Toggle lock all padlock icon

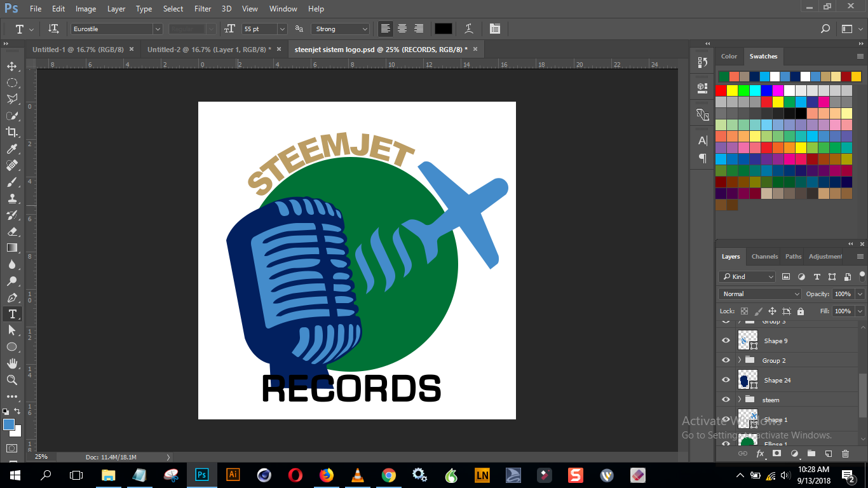(x=800, y=311)
